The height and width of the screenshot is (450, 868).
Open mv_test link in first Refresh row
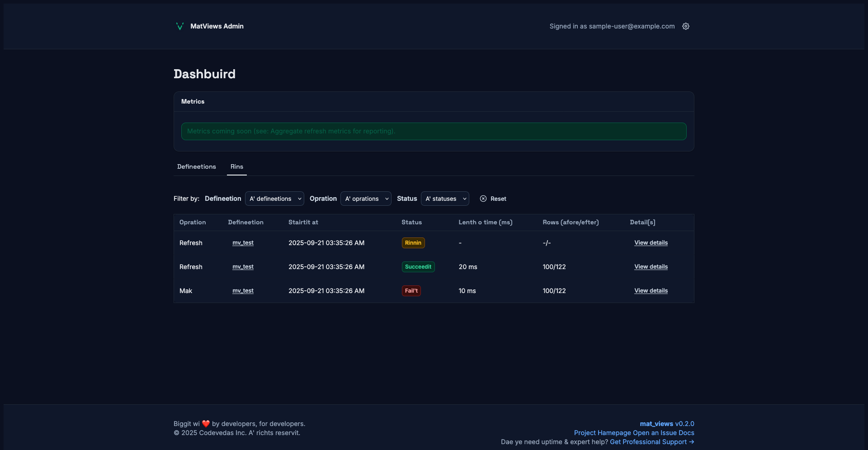pos(243,243)
